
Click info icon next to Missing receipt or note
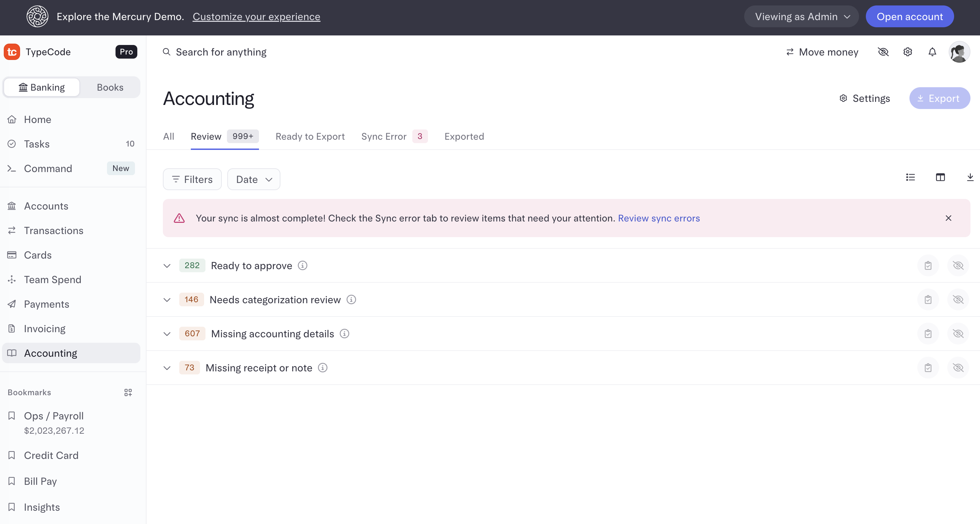(x=323, y=368)
